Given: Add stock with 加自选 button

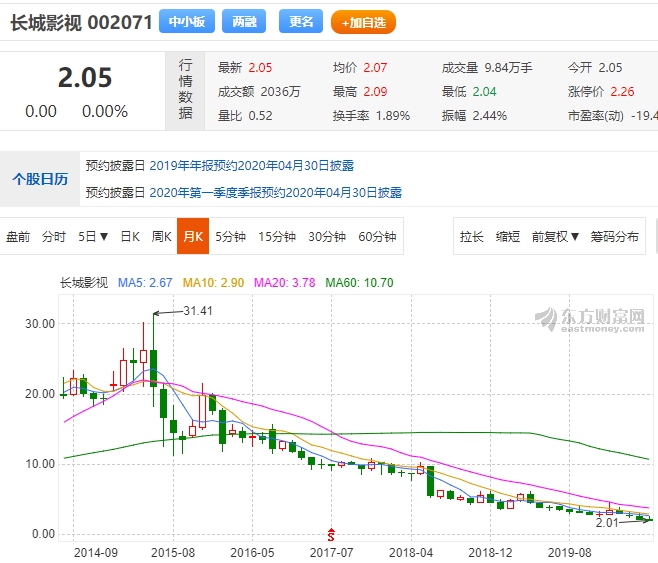Looking at the screenshot, I should pos(363,21).
